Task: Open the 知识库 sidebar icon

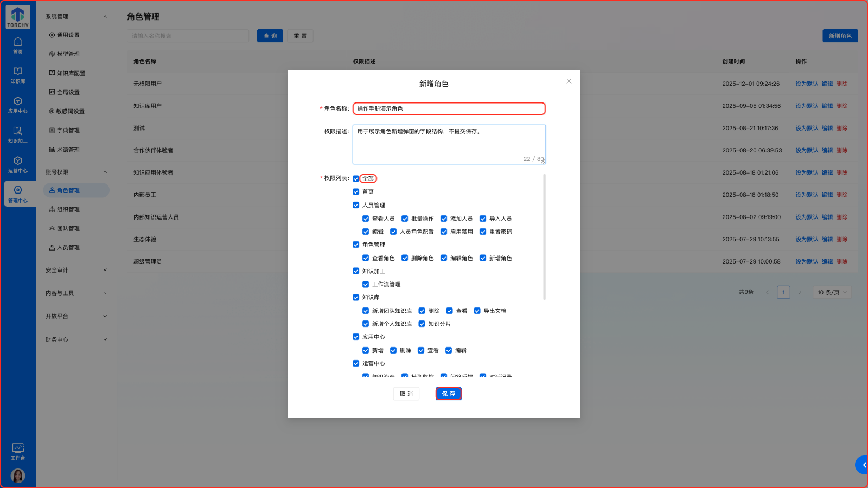Action: click(18, 75)
